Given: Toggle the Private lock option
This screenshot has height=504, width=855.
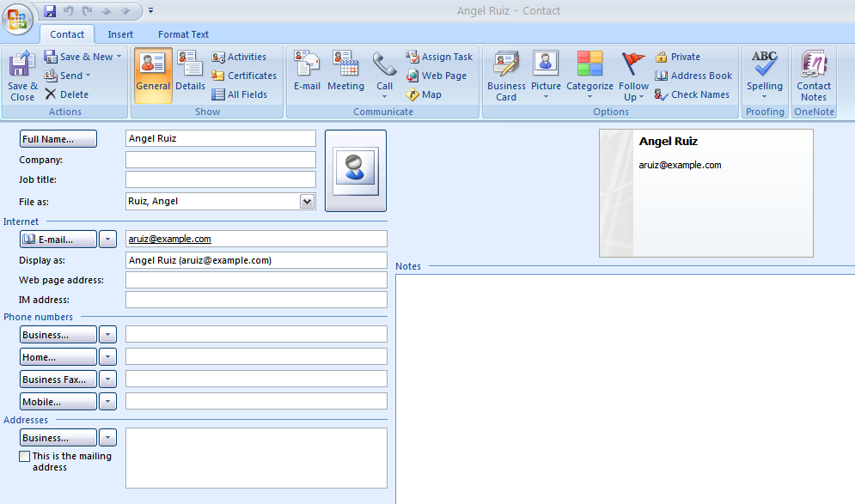Looking at the screenshot, I should tap(662, 57).
